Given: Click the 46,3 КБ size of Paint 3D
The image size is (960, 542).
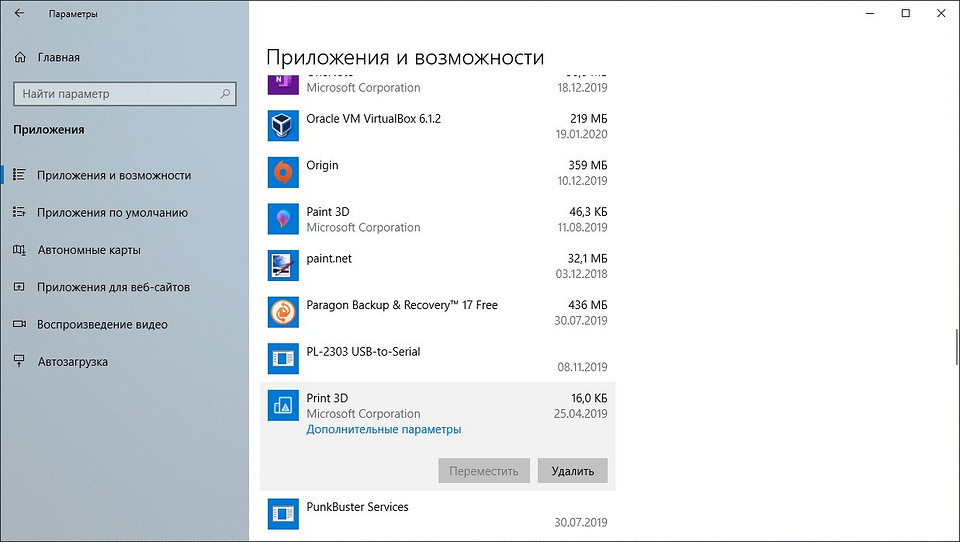Looking at the screenshot, I should (x=588, y=212).
